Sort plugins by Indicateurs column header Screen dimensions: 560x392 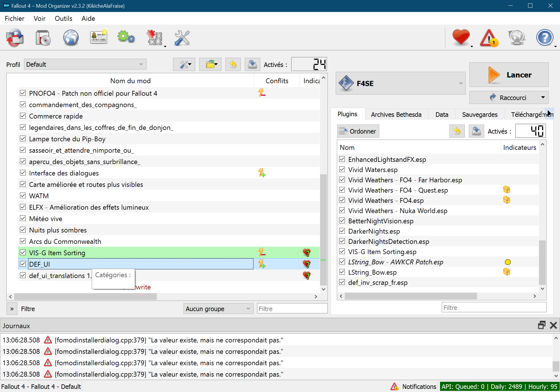tap(520, 148)
